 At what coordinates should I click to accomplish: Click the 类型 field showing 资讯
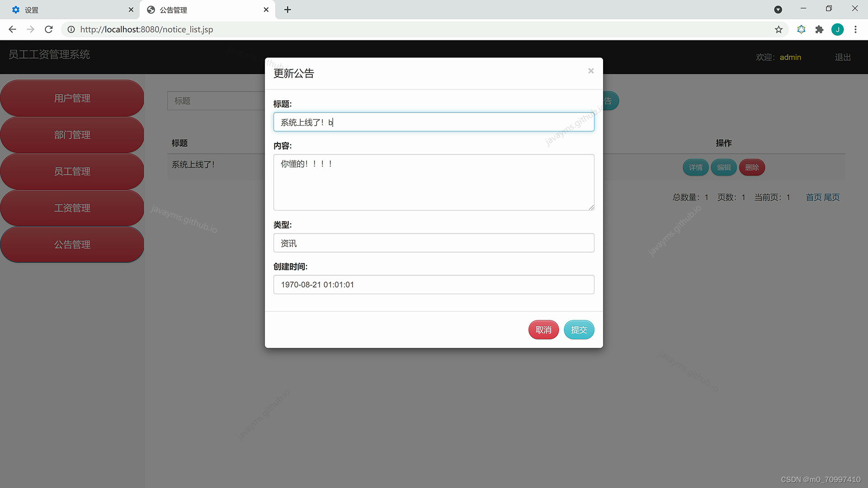(x=434, y=243)
